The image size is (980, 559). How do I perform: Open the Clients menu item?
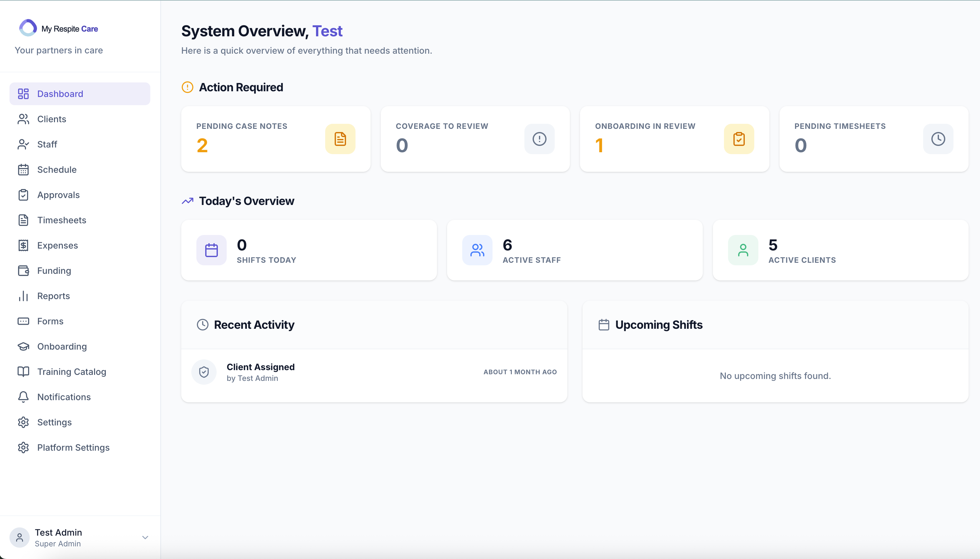tap(80, 119)
